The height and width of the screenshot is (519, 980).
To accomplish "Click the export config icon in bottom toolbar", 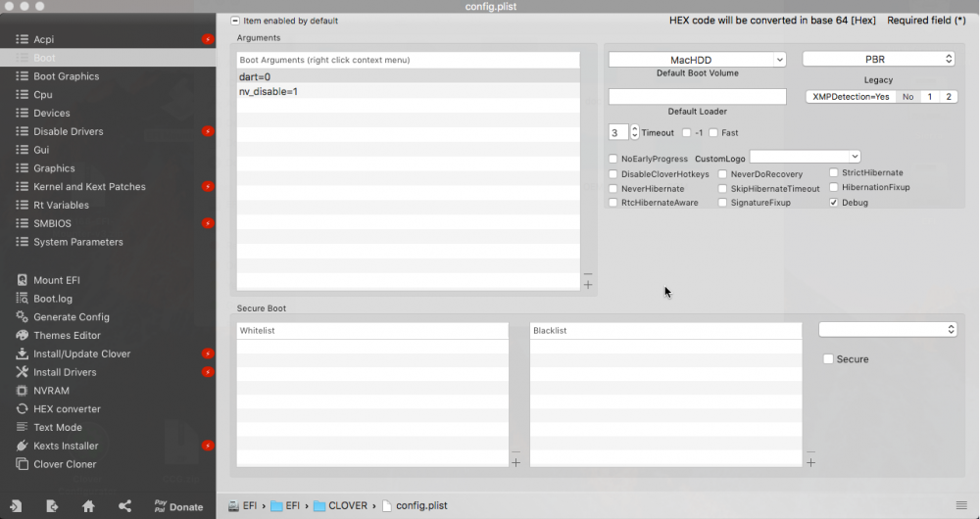I will tap(52, 506).
